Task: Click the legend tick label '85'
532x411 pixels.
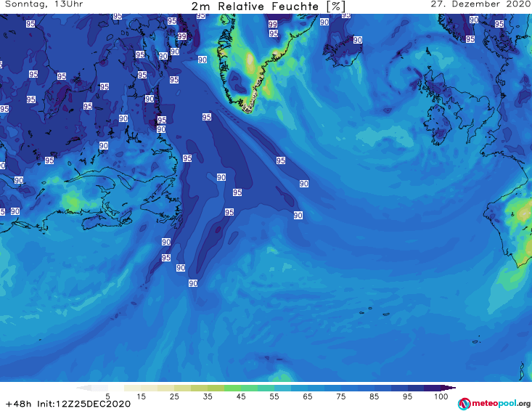Action: 375,396
